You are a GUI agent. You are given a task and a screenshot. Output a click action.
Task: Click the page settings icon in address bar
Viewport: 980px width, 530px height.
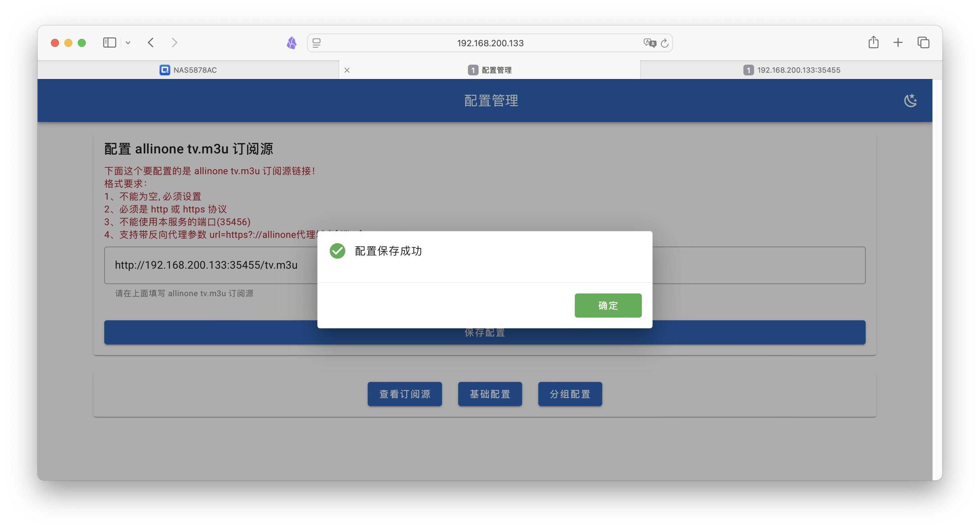pyautogui.click(x=316, y=43)
